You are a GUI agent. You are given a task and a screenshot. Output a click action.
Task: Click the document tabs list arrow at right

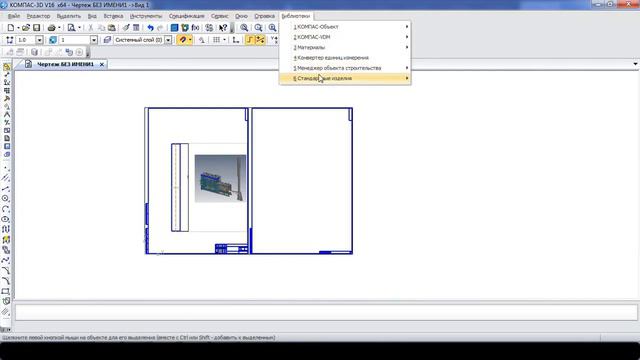pos(635,64)
